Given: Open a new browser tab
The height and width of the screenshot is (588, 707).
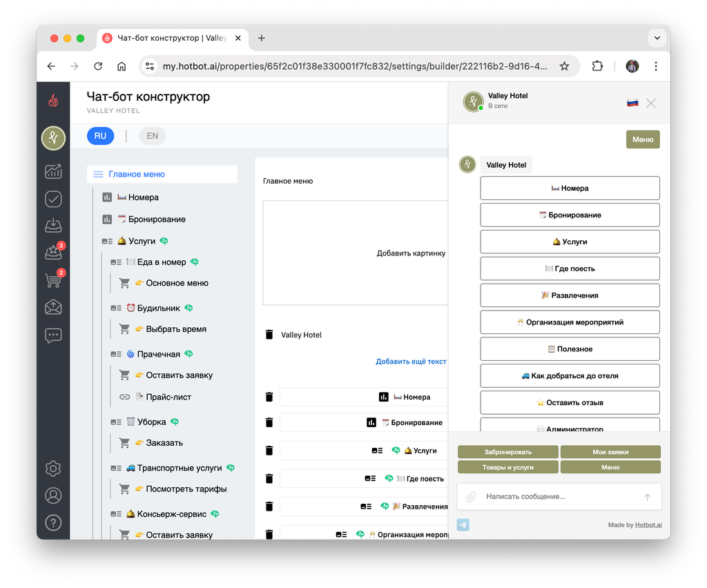Looking at the screenshot, I should tap(262, 38).
